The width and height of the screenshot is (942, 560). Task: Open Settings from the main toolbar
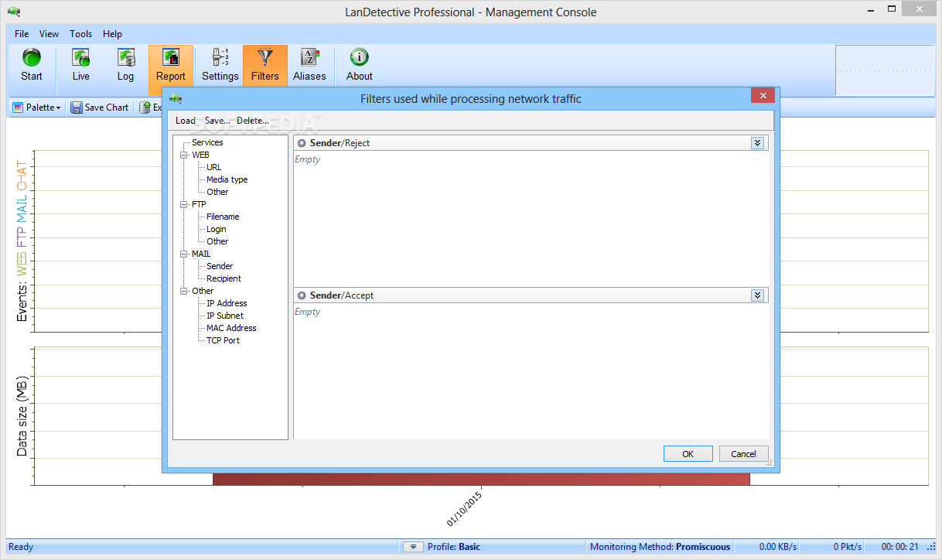tap(220, 65)
